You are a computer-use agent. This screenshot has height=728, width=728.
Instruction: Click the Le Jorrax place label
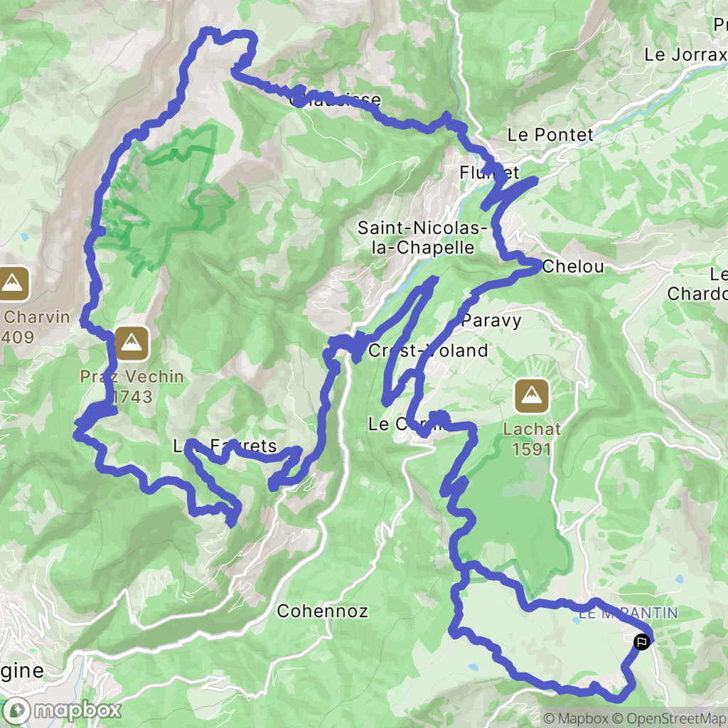686,55
